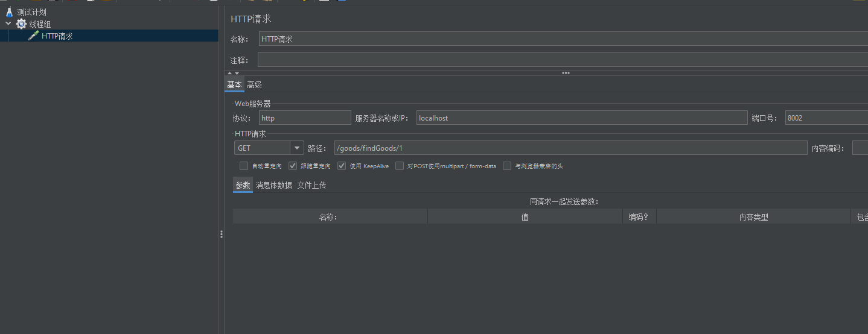Click the 路径 field with /goods/findGoods/1
This screenshot has height=334, width=868.
[x=570, y=148]
